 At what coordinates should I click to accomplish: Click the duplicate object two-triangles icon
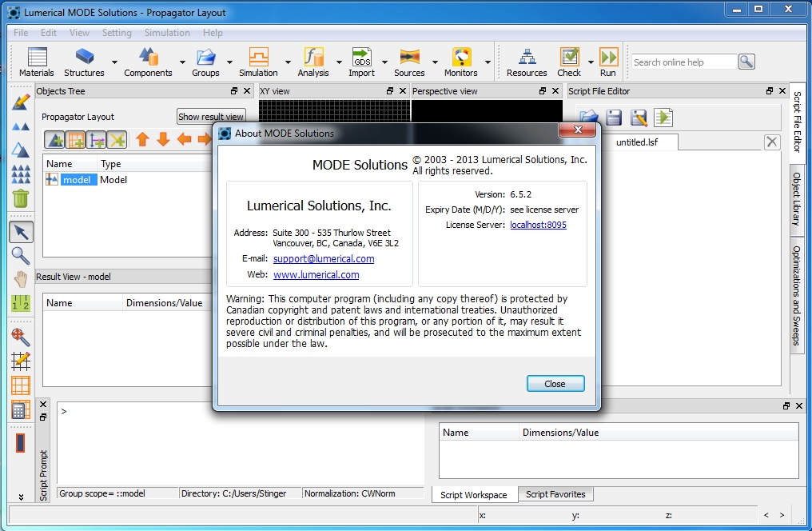coord(21,126)
